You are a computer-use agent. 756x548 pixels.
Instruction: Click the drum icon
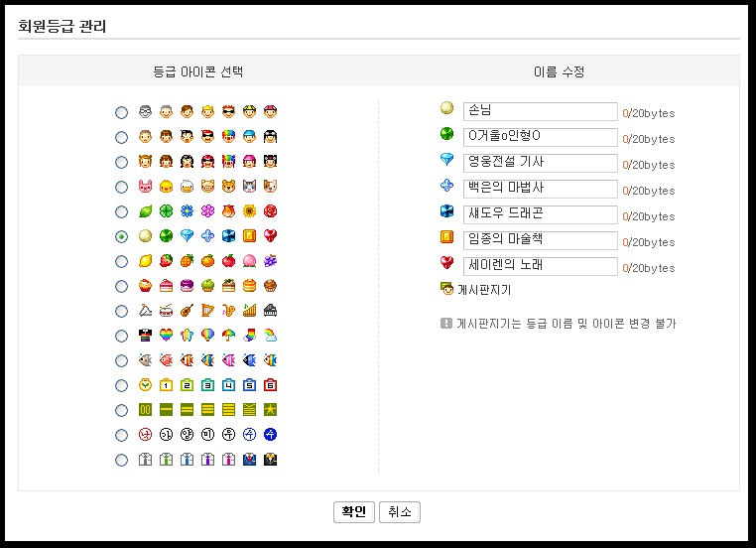(x=166, y=311)
